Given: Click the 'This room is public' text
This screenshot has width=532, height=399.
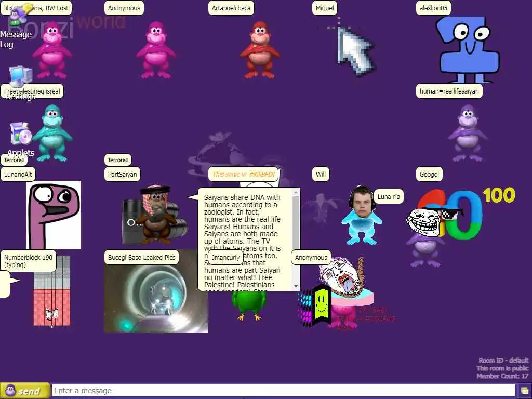Looking at the screenshot, I should pyautogui.click(x=502, y=368).
